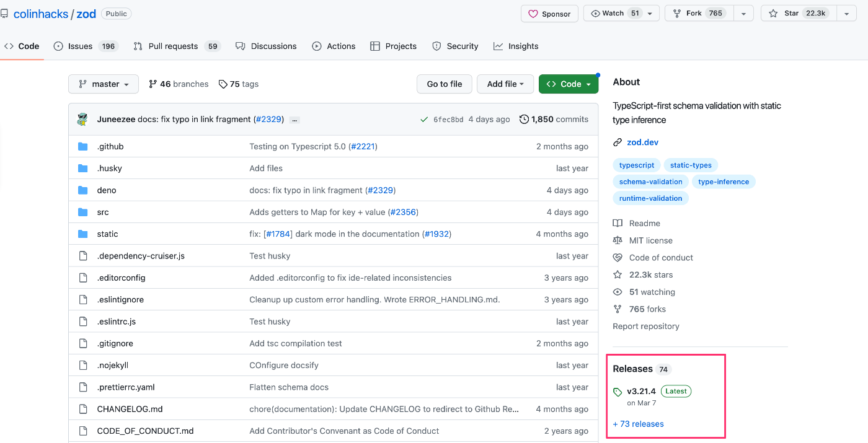Click the typescript topic tag
This screenshot has height=443, width=868.
point(637,165)
